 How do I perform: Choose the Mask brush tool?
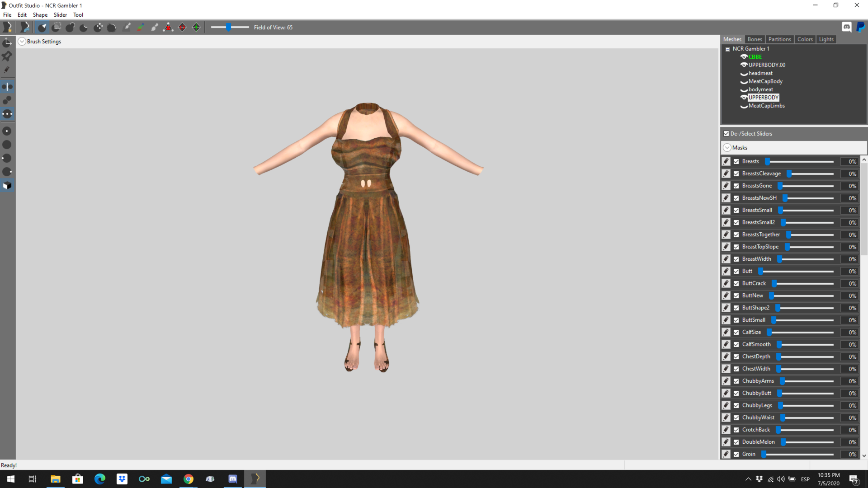pos(57,28)
